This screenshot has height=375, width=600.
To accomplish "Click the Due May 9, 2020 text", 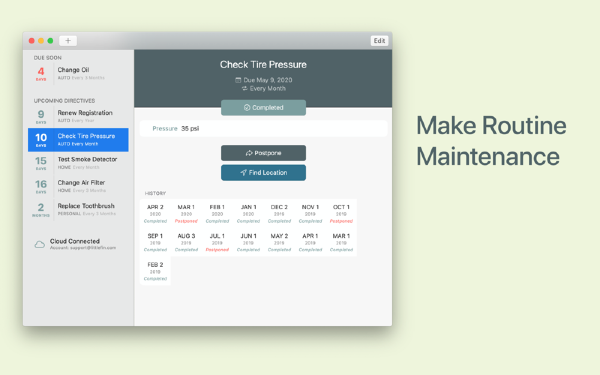I will click(x=268, y=80).
